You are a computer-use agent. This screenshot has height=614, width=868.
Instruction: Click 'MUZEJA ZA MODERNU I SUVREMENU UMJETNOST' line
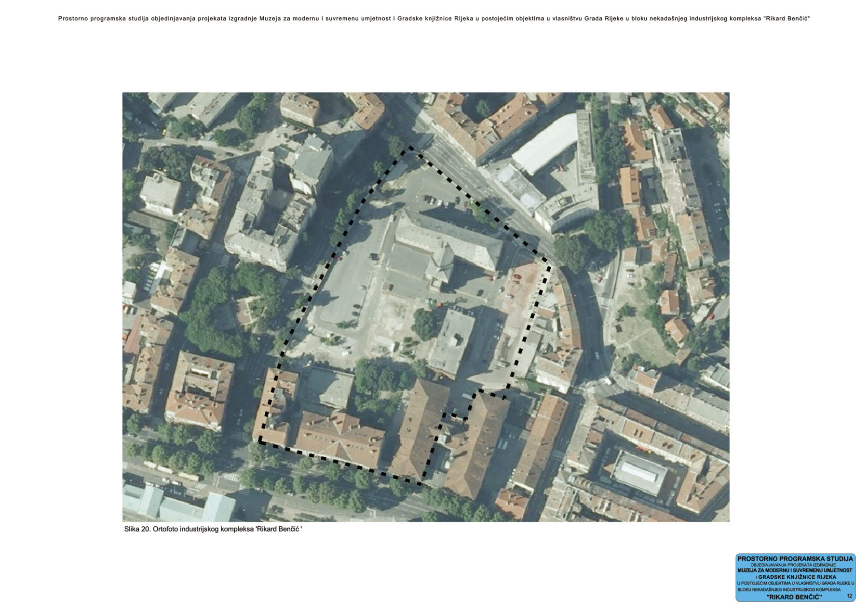click(x=795, y=571)
